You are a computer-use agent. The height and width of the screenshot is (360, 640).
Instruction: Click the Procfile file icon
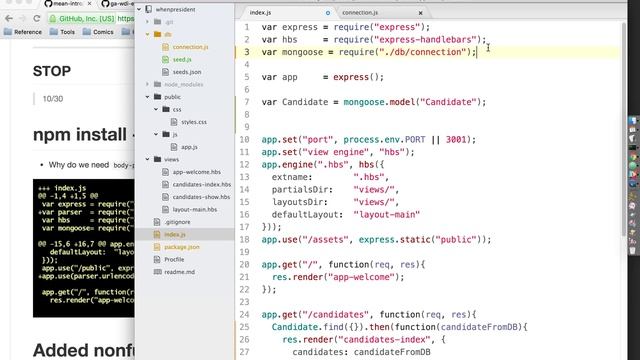point(157,259)
